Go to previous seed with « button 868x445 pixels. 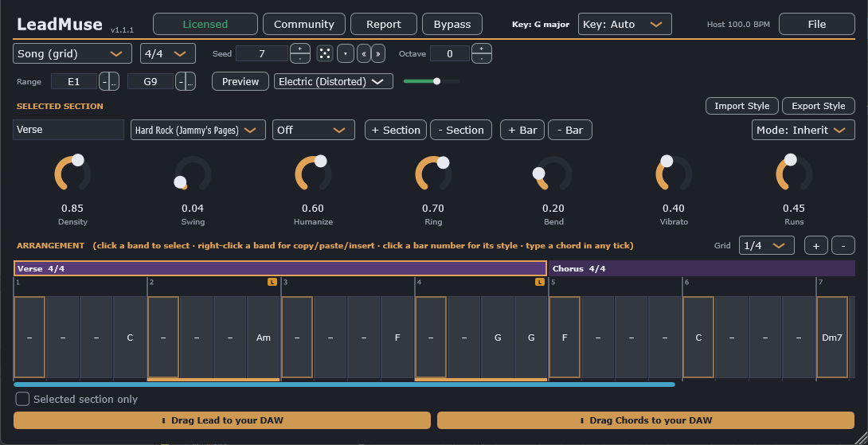click(364, 53)
